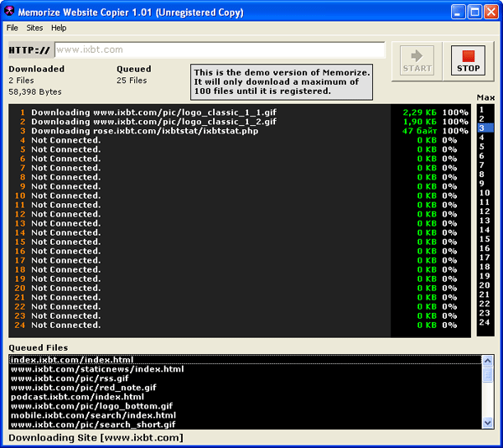Click the grayed START button
This screenshot has width=503, height=448.
(417, 60)
